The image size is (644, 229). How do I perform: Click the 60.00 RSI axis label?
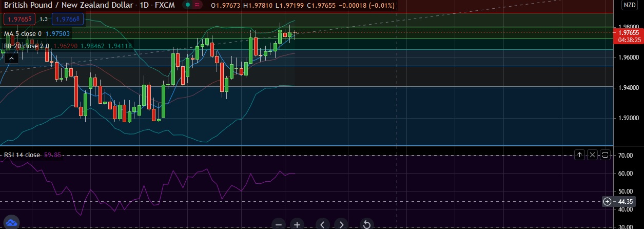tap(625, 174)
